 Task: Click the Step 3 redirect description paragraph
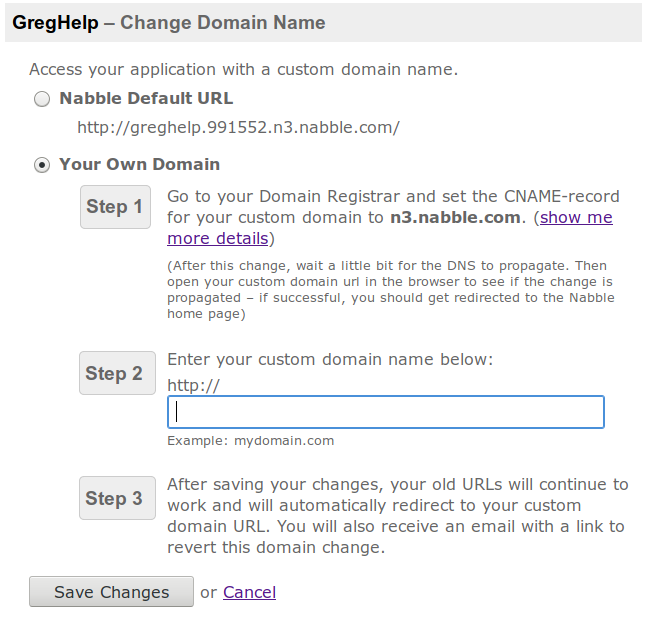tap(396, 516)
